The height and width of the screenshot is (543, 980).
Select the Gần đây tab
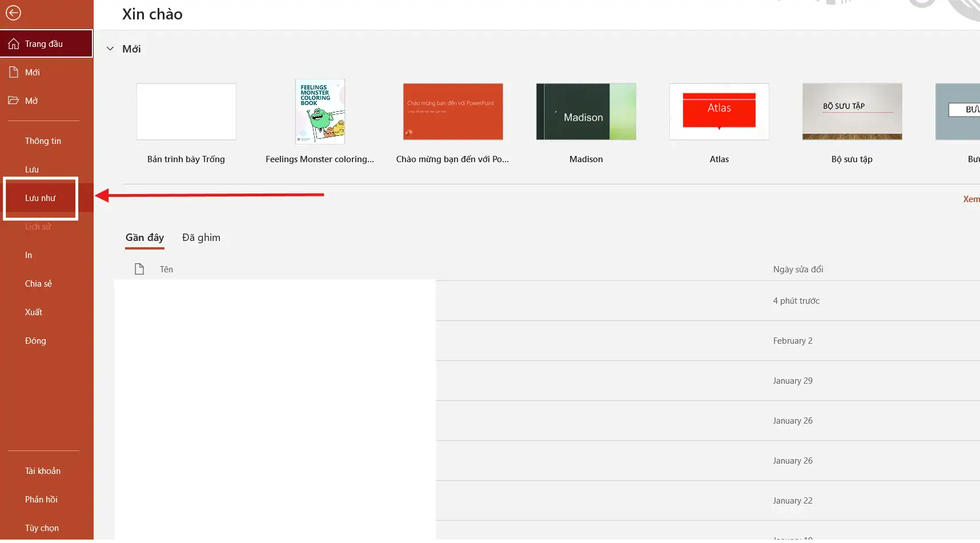144,238
